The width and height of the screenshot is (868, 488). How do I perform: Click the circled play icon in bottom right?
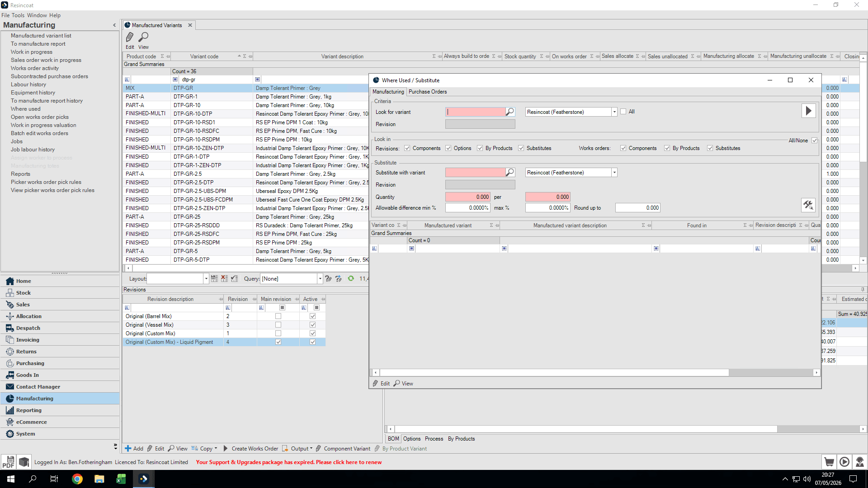coord(844,462)
